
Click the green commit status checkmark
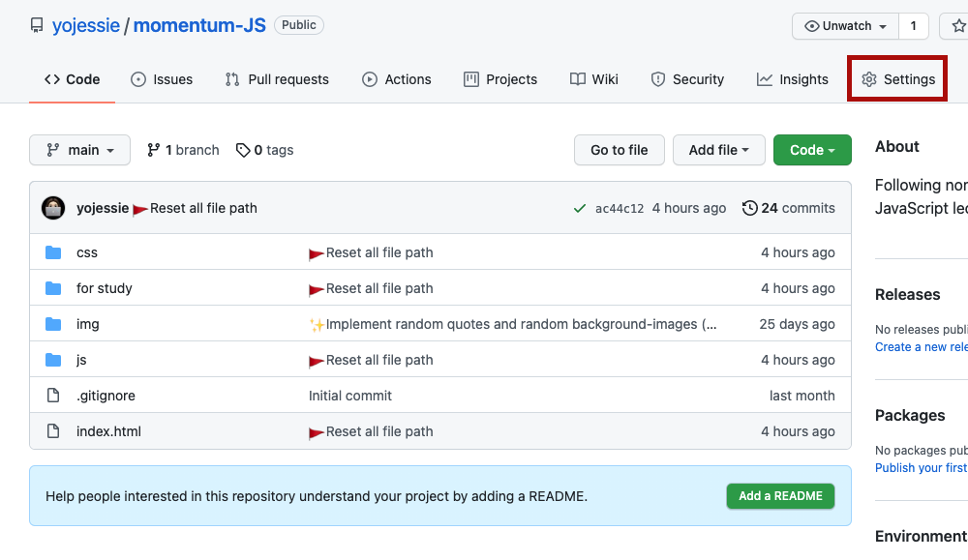pos(579,209)
